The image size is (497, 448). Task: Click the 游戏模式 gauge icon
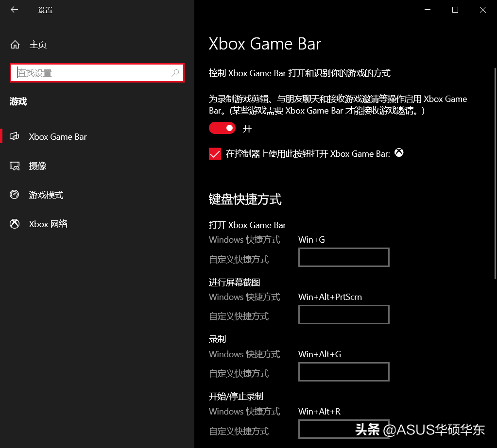14,195
